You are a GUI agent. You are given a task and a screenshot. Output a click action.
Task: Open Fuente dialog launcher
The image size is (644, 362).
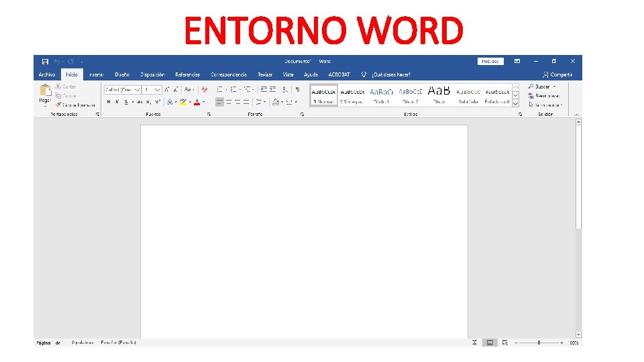209,115
